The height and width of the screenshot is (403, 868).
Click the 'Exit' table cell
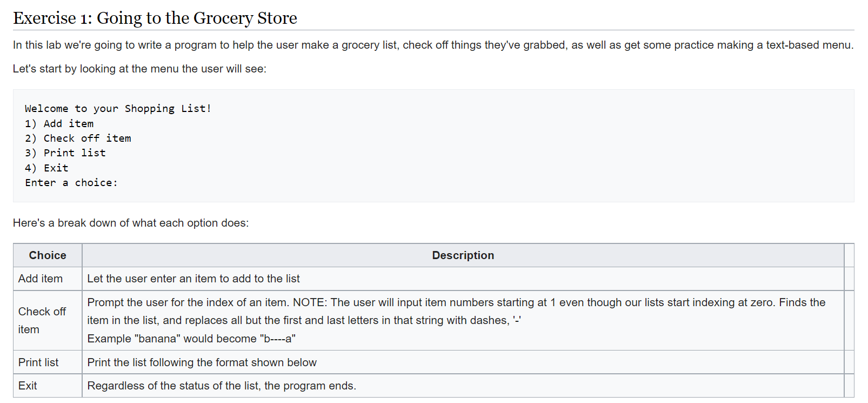[48, 386]
